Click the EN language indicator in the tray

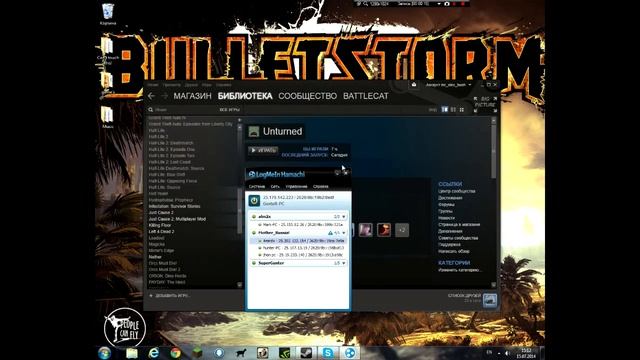[x=489, y=353]
